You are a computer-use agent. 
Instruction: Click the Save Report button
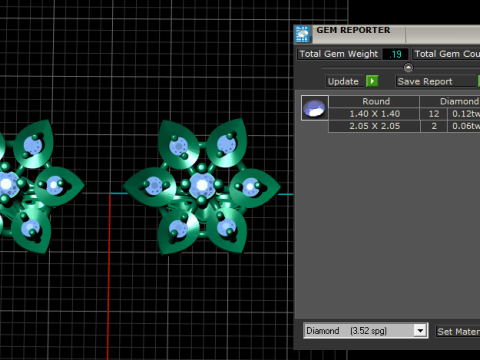point(436,81)
